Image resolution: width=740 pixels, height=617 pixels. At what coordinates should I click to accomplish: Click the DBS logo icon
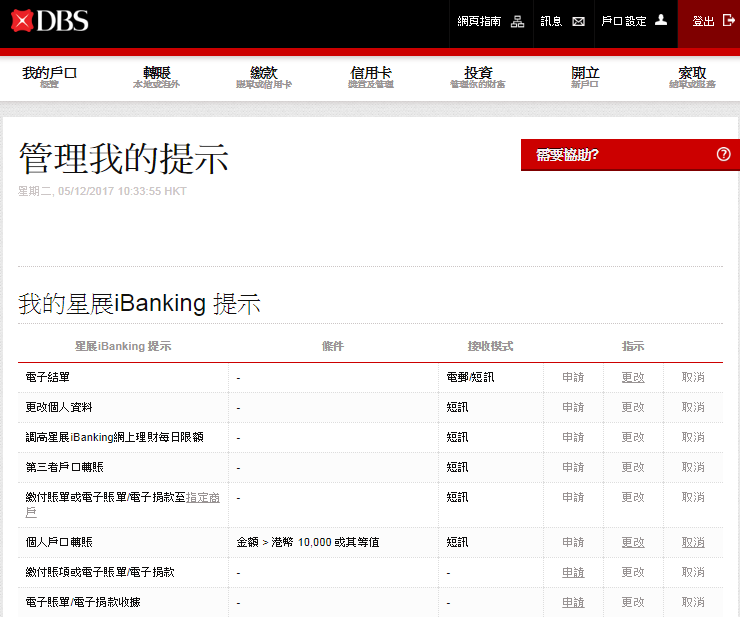point(21,20)
